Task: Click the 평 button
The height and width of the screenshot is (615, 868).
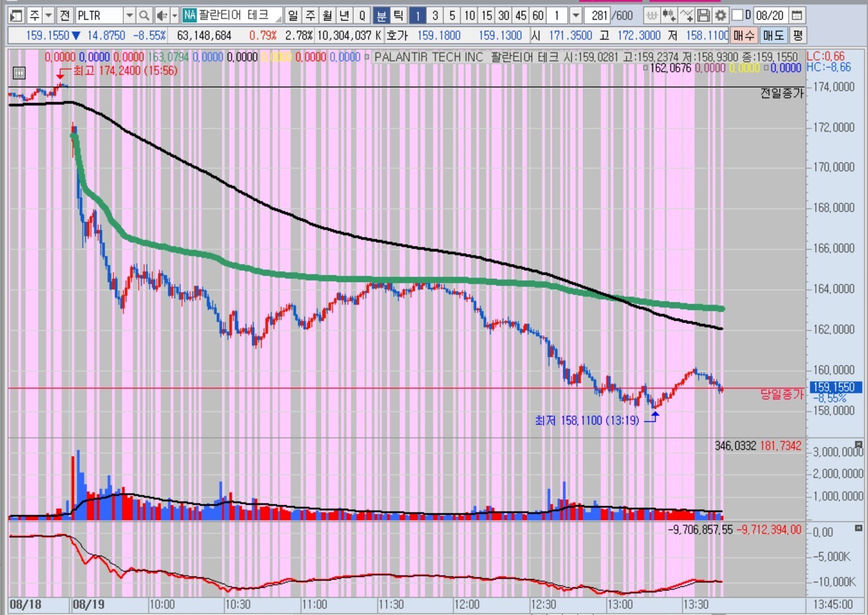Action: point(798,35)
